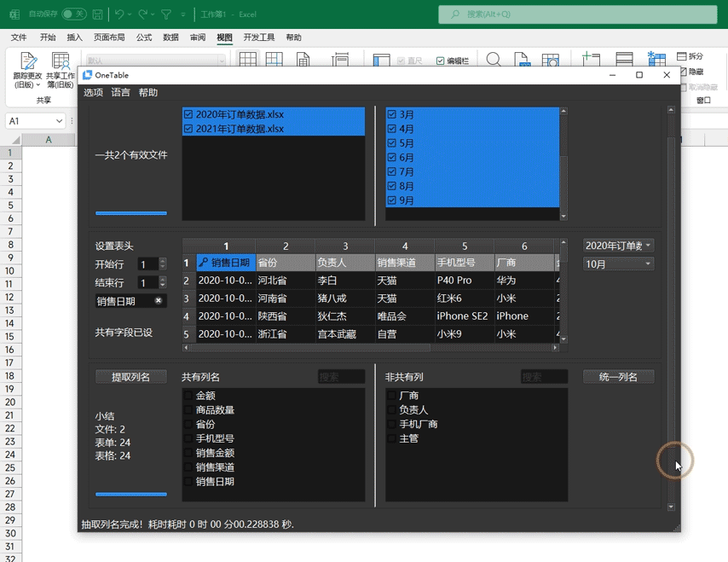Click the filter funnel icon in quick access toolbar
728x562 pixels.
tap(166, 14)
